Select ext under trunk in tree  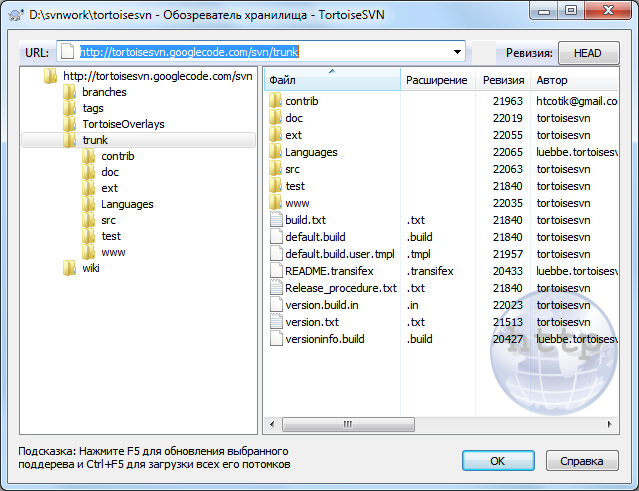click(110, 188)
